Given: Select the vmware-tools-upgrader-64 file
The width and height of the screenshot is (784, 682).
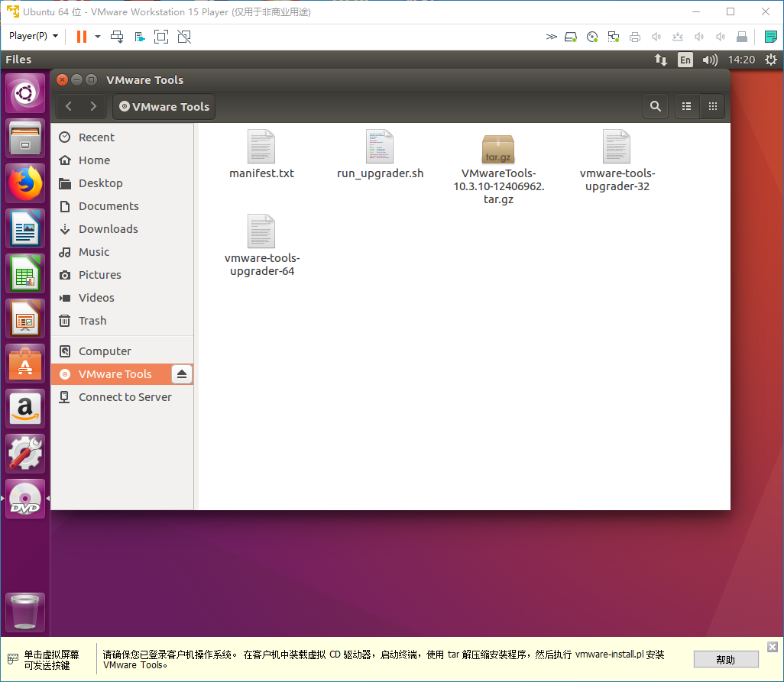Looking at the screenshot, I should [x=261, y=245].
